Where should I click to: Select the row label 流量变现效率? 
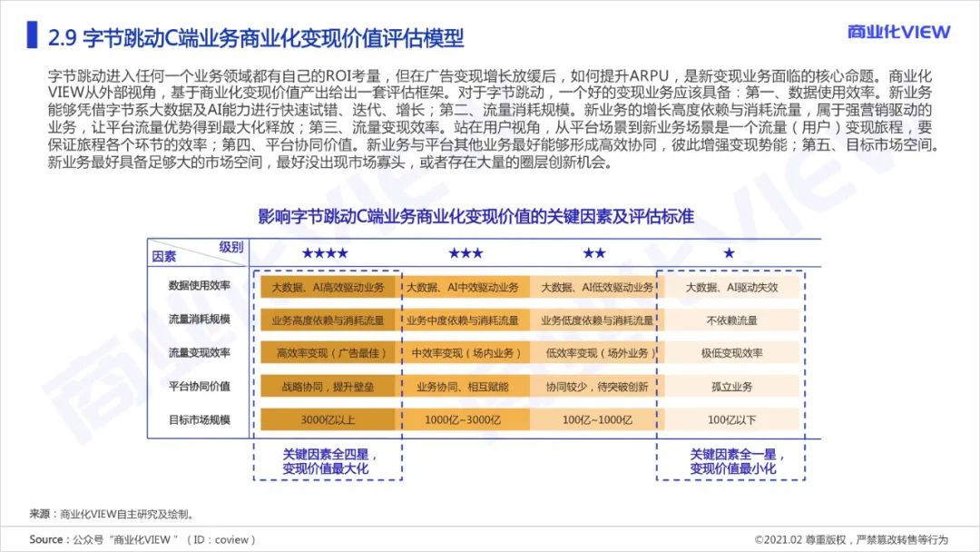[200, 352]
